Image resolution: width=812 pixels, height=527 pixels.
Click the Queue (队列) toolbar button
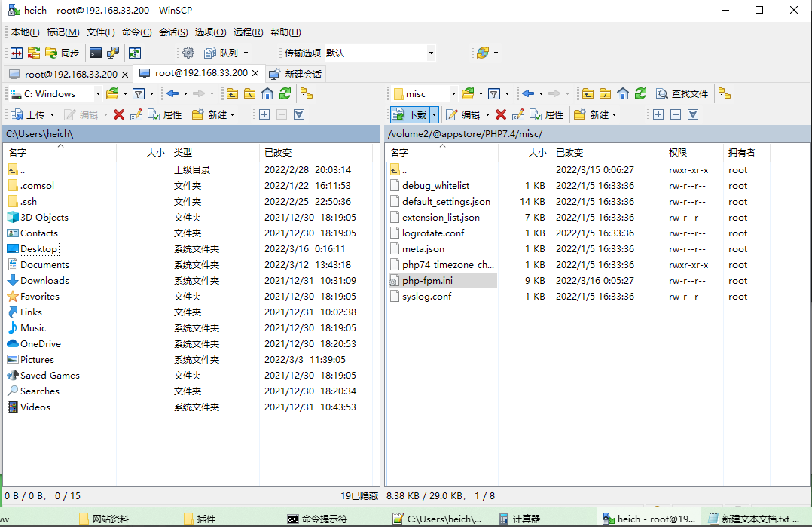[221, 53]
